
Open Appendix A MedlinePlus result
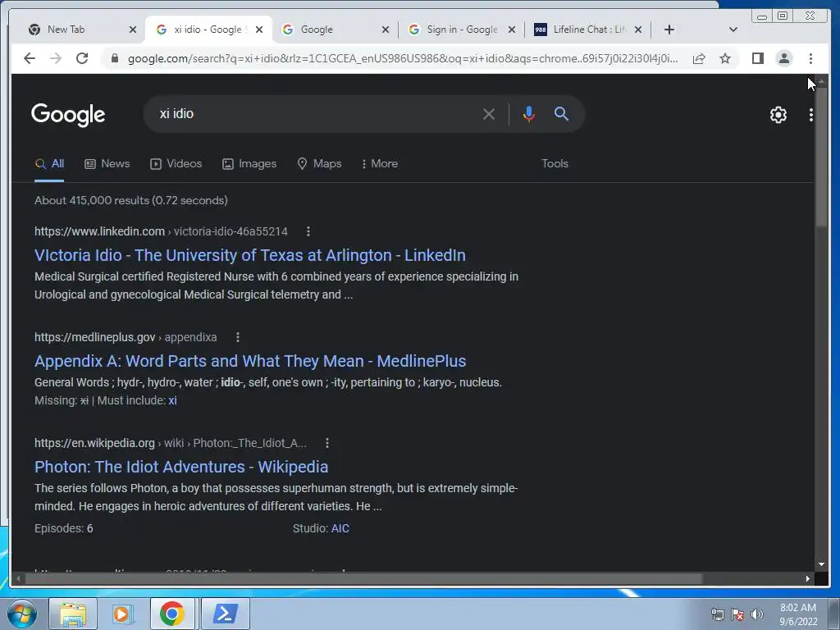[x=250, y=361]
